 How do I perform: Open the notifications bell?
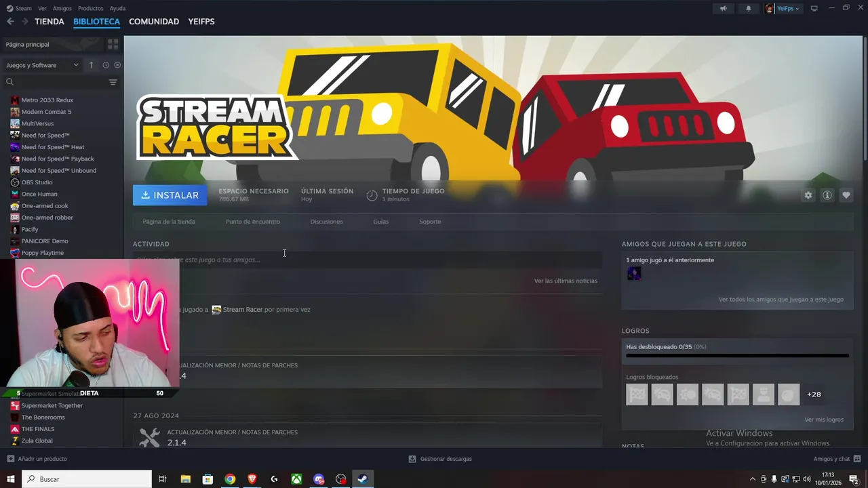pos(749,9)
